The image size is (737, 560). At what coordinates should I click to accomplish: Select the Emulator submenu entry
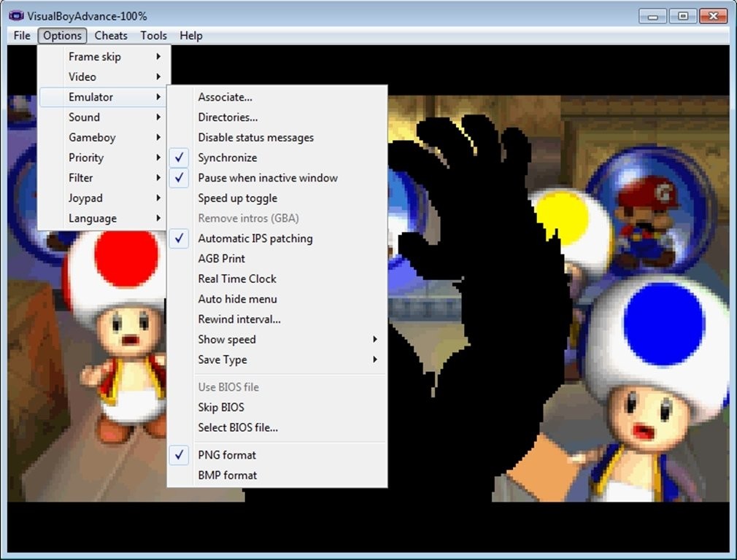tap(102, 97)
